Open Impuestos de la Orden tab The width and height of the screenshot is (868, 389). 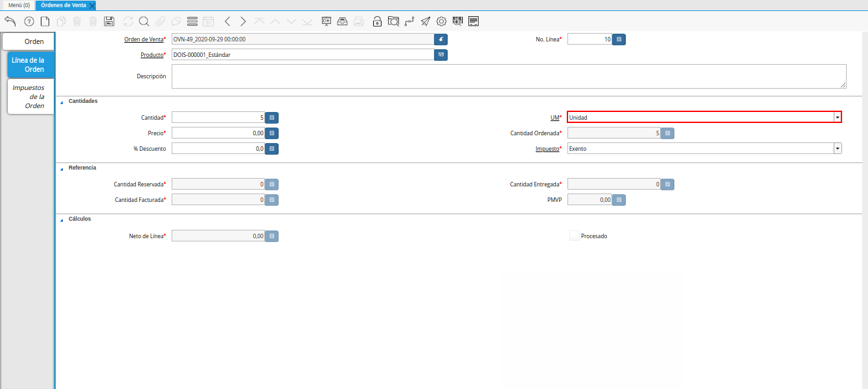[x=30, y=96]
